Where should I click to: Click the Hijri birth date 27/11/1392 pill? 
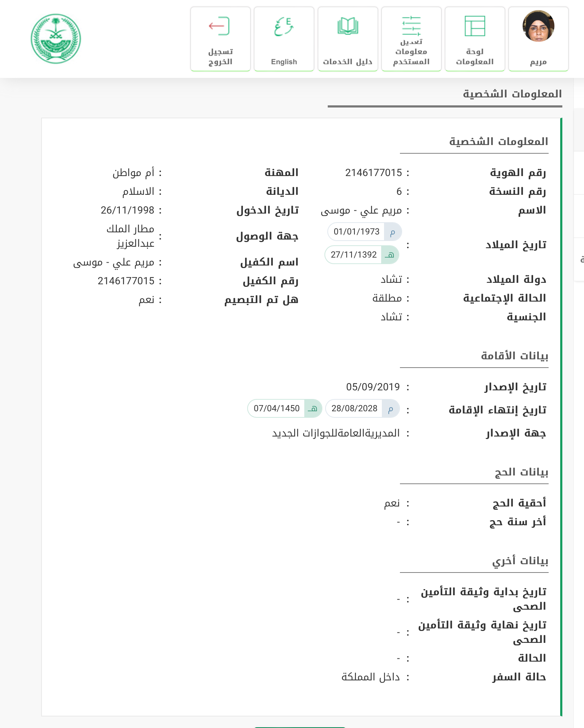pos(362,255)
